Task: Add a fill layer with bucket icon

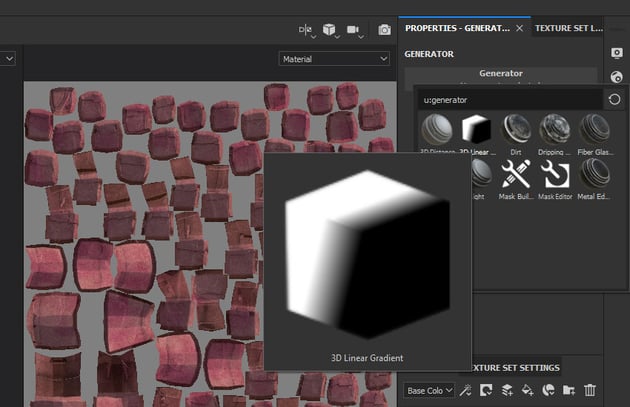Action: point(527,390)
